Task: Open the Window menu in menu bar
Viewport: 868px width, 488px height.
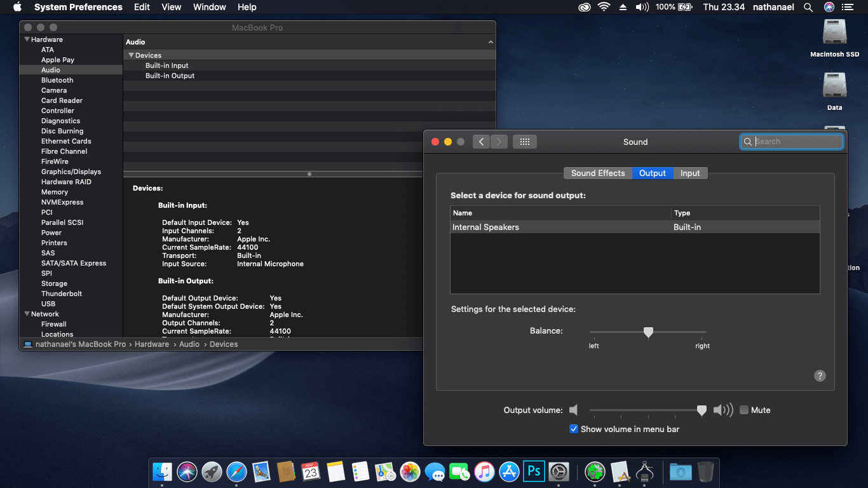Action: coord(209,7)
